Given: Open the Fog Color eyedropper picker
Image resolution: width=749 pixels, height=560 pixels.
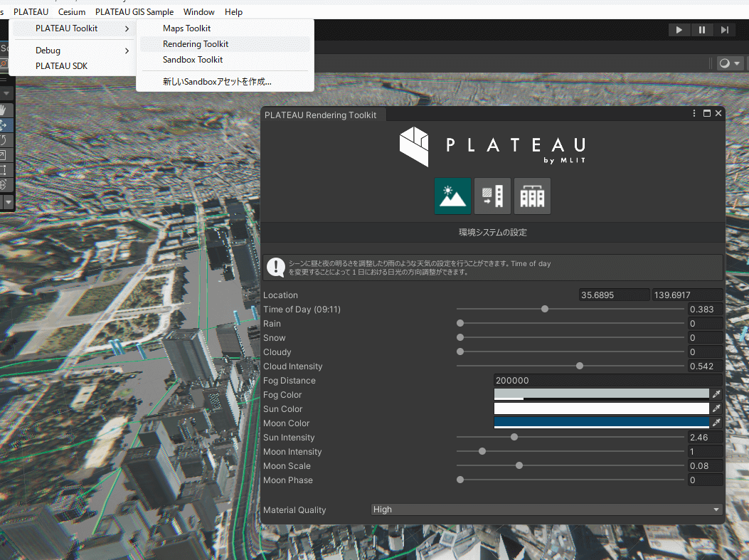Looking at the screenshot, I should point(716,393).
